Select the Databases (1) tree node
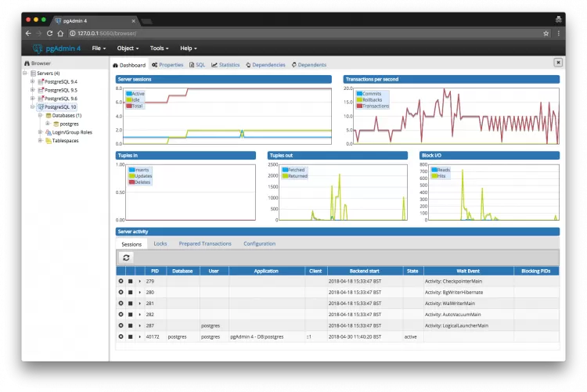This screenshot has width=587, height=392. (x=67, y=116)
